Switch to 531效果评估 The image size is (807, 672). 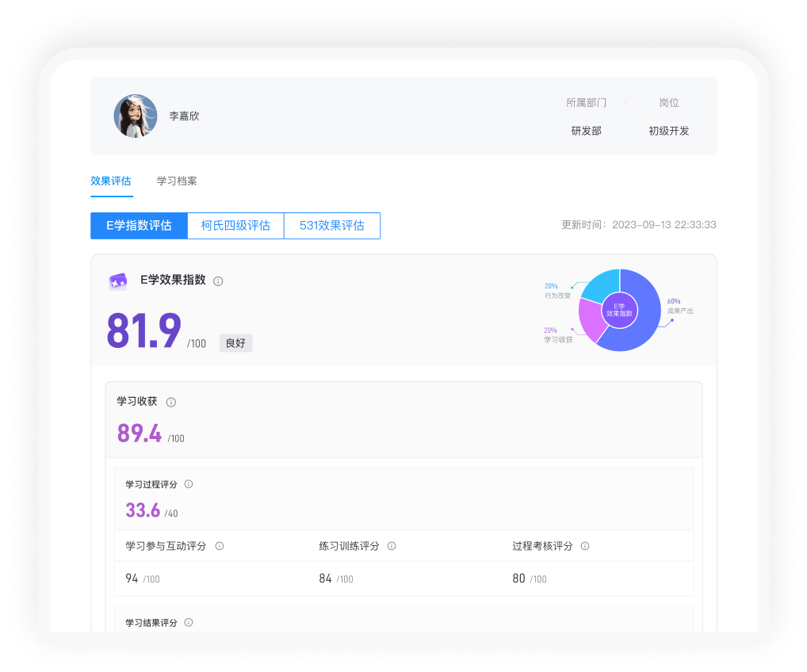(332, 226)
